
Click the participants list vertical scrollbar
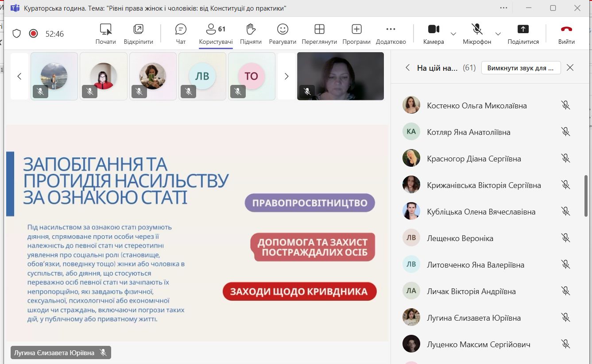coord(586,195)
